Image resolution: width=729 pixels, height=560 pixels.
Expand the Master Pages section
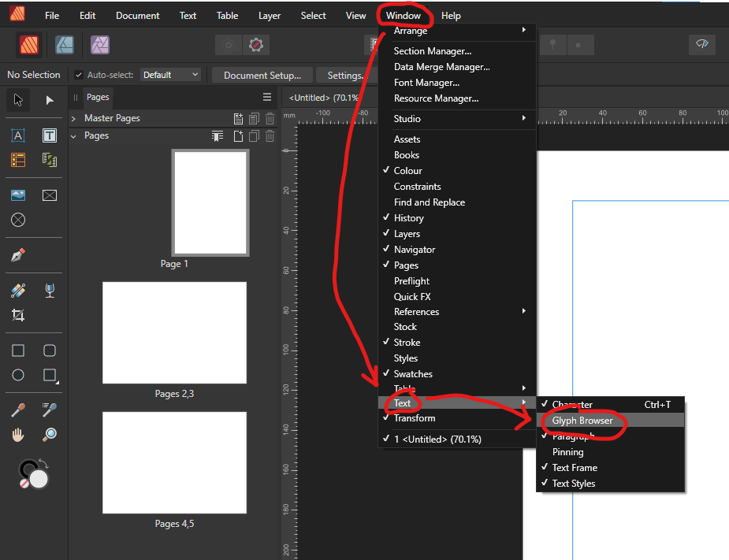coord(73,117)
